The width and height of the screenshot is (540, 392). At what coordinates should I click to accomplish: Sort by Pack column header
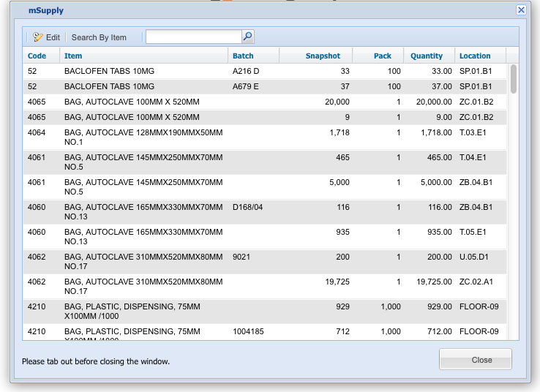pos(382,56)
